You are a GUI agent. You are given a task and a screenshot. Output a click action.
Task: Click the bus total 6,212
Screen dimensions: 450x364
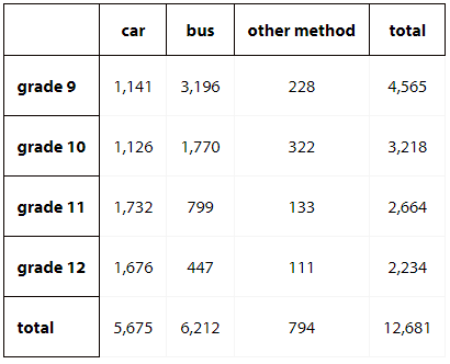coord(200,328)
